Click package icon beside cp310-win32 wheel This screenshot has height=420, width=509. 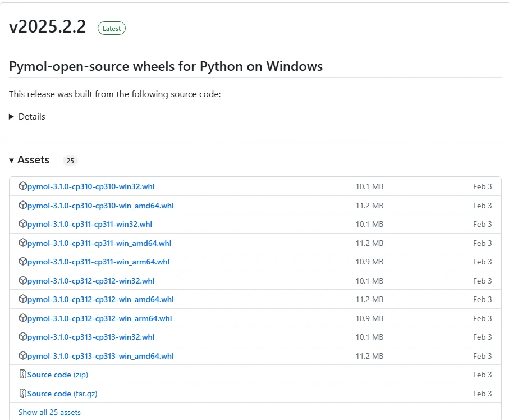tap(23, 186)
